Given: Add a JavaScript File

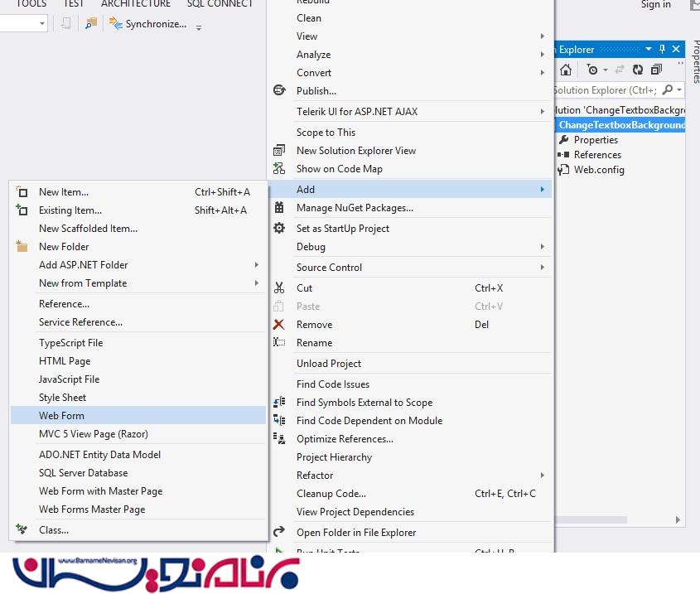Looking at the screenshot, I should [138, 379].
